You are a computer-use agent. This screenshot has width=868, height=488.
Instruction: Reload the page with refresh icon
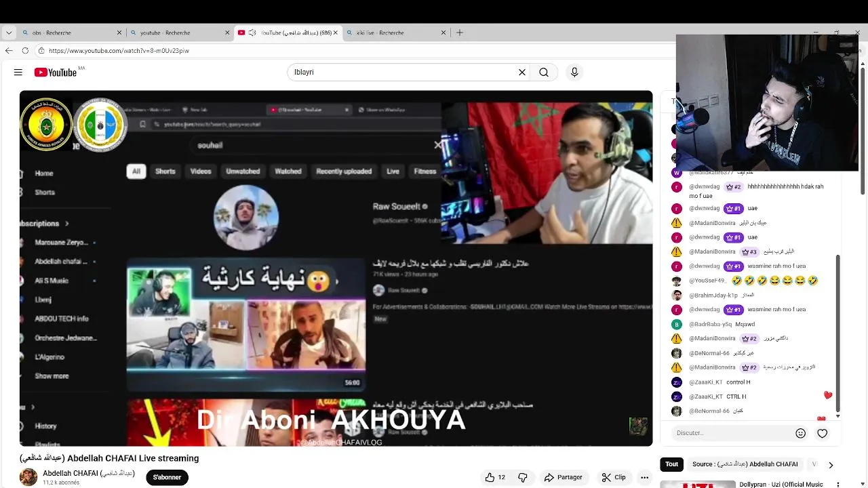pyautogui.click(x=25, y=51)
